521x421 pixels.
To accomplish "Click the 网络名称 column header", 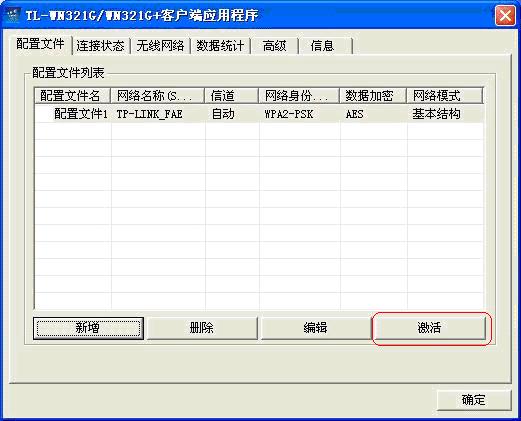I will [157, 96].
